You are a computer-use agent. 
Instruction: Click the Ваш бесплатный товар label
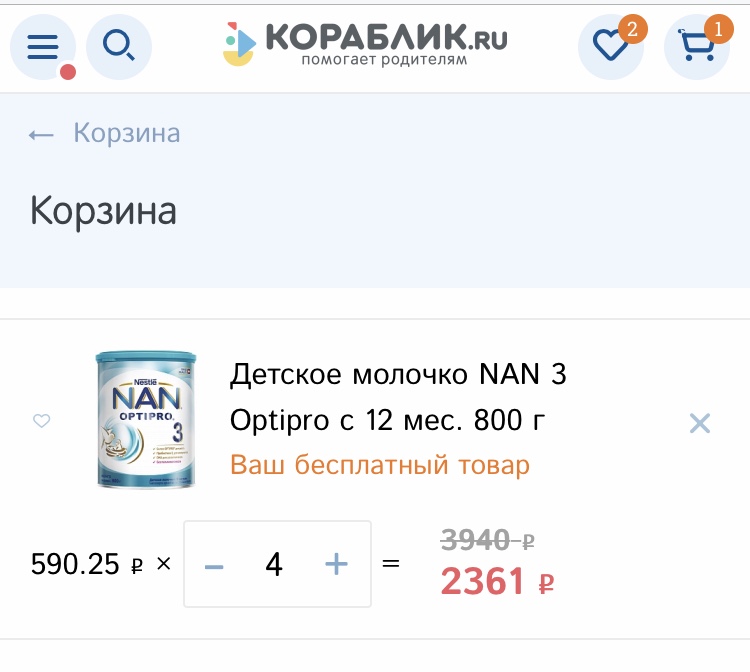pos(380,465)
